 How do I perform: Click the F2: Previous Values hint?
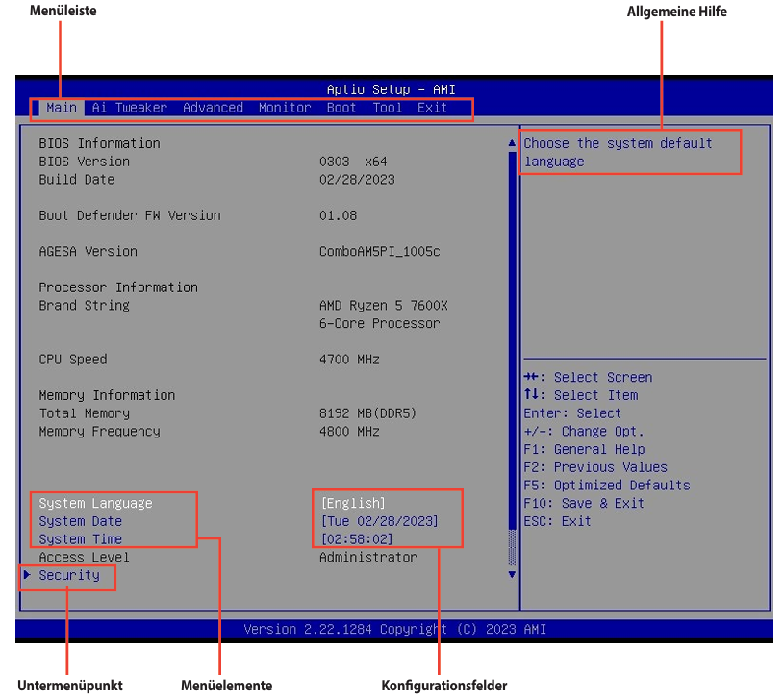595,467
